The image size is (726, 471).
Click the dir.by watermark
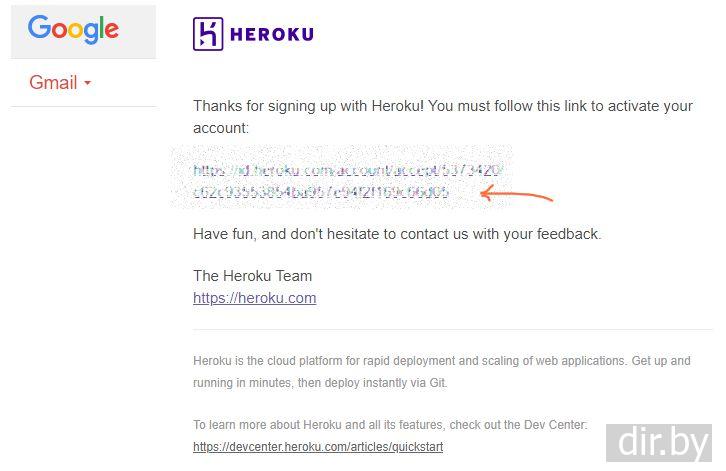[x=663, y=441]
